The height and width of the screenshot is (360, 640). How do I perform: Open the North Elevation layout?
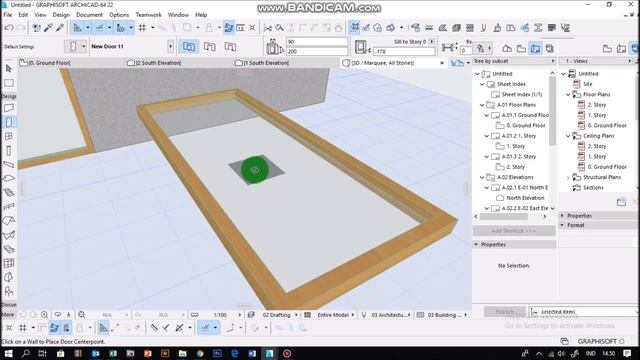tap(525, 198)
